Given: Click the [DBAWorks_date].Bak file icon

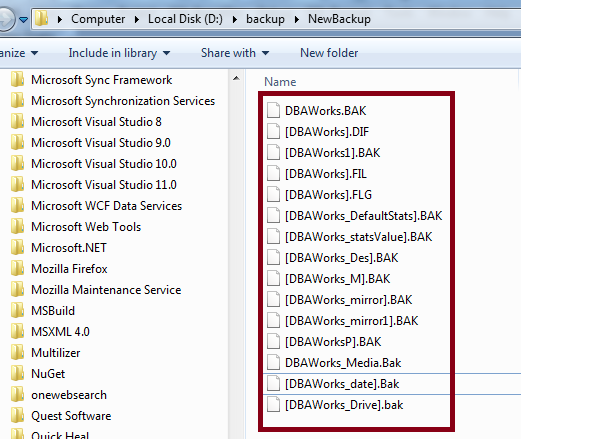Looking at the screenshot, I should (x=273, y=384).
